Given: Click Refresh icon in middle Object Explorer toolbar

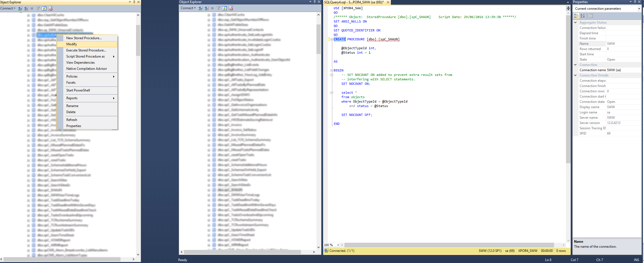Looking at the screenshot, I should coord(225,8).
